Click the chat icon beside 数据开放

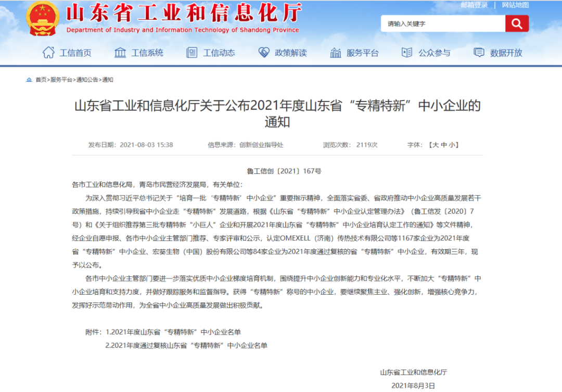479,53
